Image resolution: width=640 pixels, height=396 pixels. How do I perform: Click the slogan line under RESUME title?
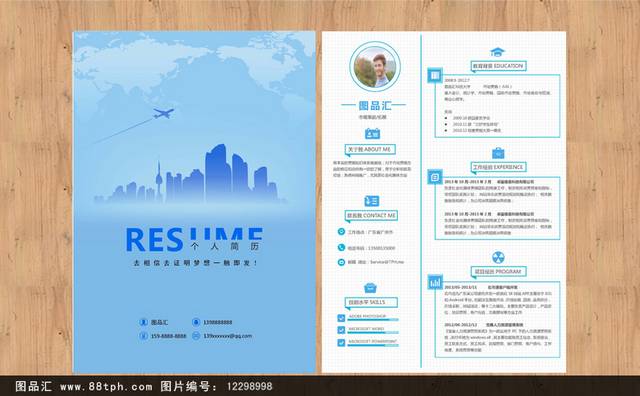click(196, 263)
